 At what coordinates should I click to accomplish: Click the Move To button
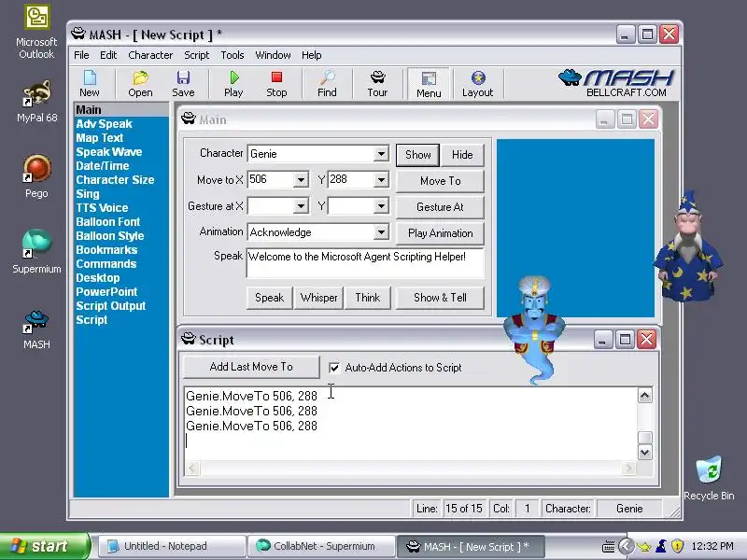click(440, 181)
